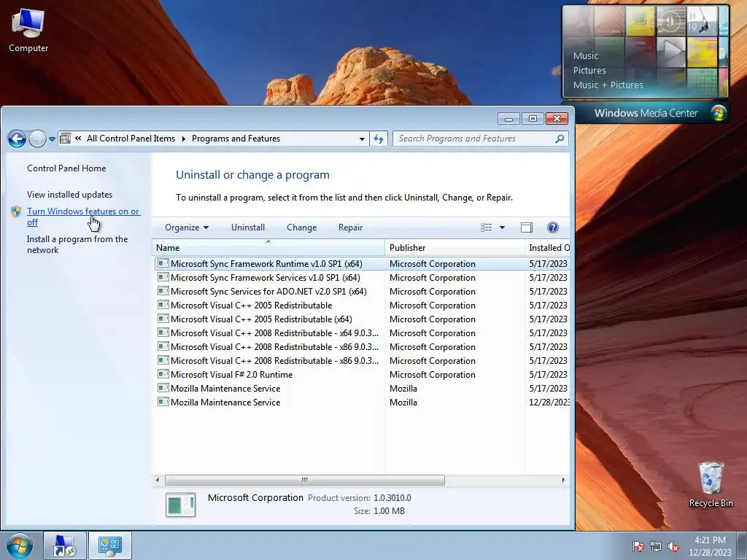Click the network tray icon
Viewport: 747px width, 560px height.
pos(656,547)
